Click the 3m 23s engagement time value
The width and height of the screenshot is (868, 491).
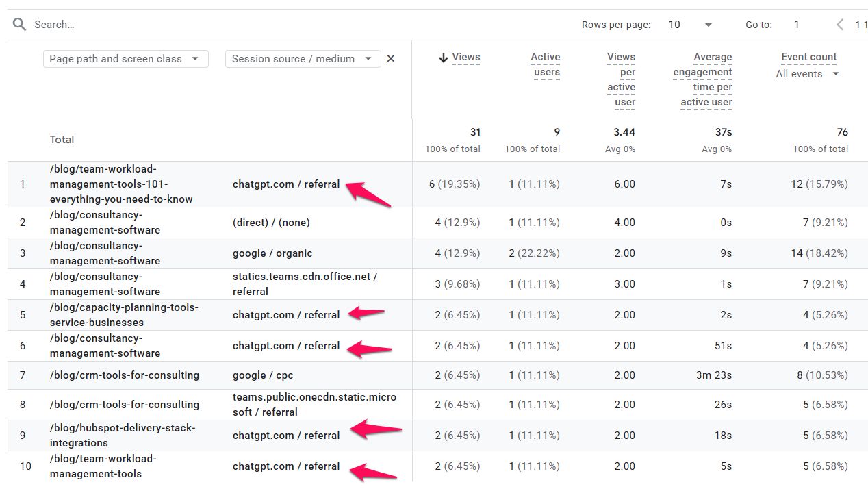pyautogui.click(x=713, y=375)
